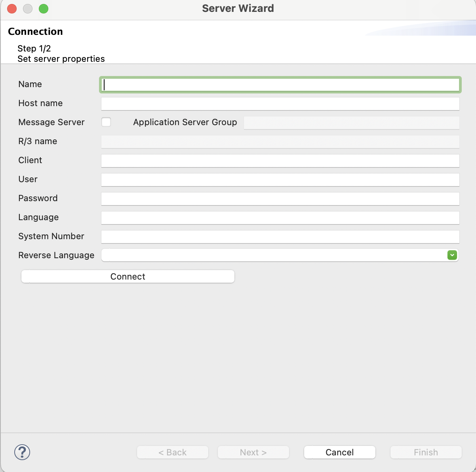Screen dimensions: 476x472
Task: Focus the Password field
Action: point(280,199)
